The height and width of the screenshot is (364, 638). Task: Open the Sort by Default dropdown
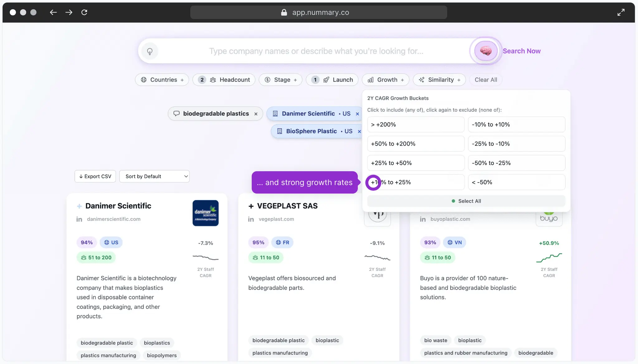coord(154,177)
